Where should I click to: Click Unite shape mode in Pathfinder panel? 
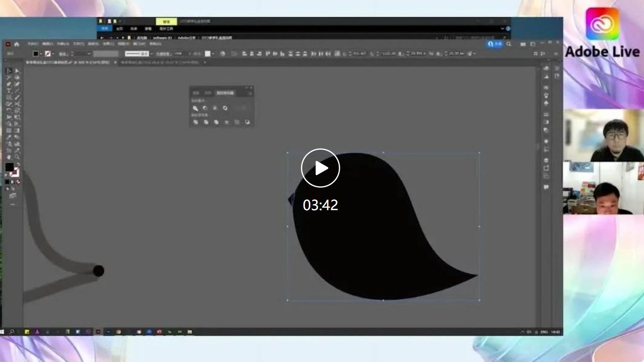(195, 108)
